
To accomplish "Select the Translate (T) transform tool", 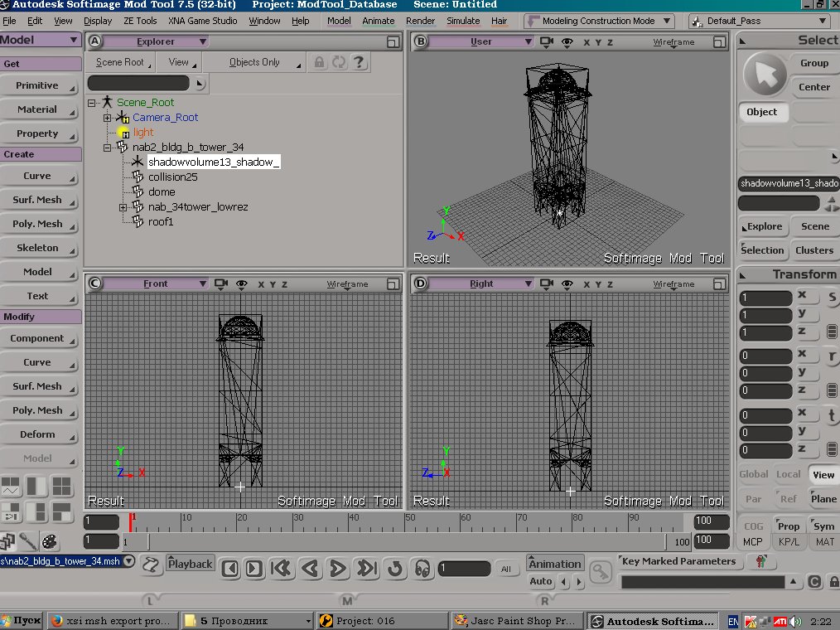I will 832,415.
